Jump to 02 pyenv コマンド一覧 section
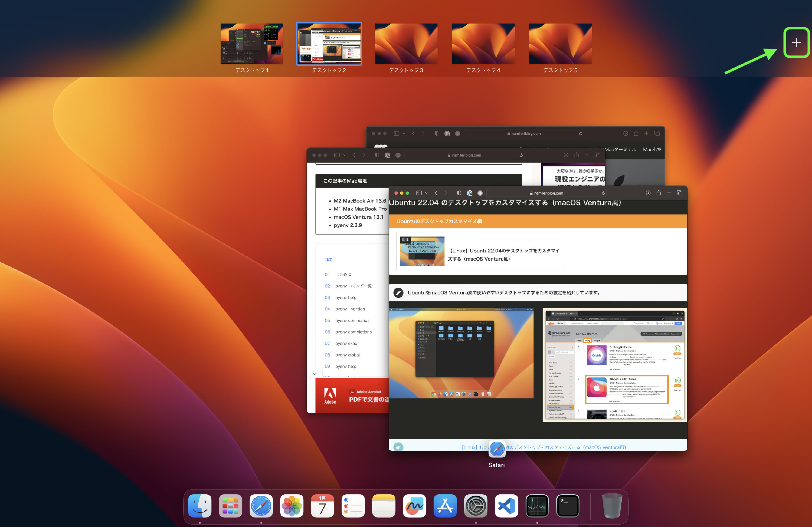812x527 pixels. [x=348, y=286]
